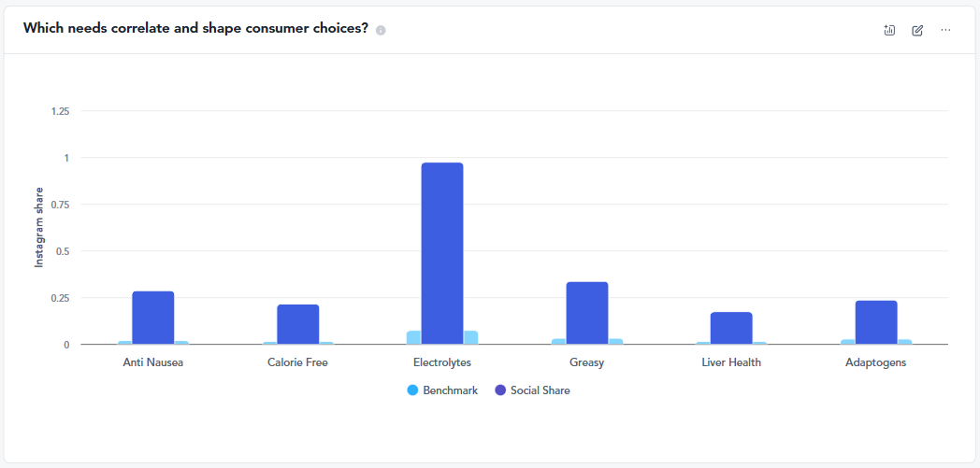Open the three-dot more options menu
The width and height of the screenshot is (980, 468).
(945, 30)
